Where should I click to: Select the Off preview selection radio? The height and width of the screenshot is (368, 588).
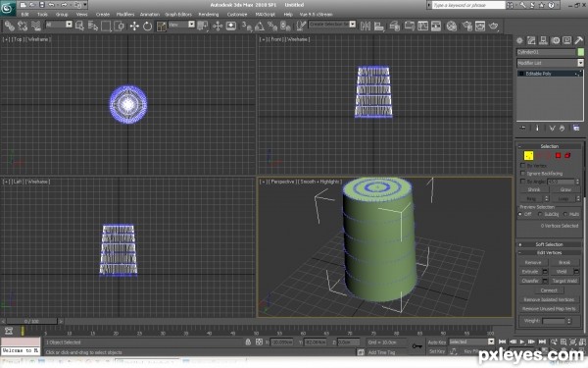coord(520,214)
